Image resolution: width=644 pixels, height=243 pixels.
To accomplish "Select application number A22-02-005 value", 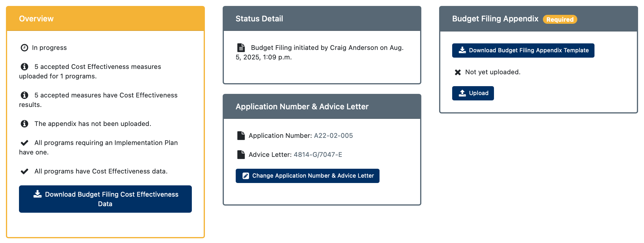I will coord(333,135).
